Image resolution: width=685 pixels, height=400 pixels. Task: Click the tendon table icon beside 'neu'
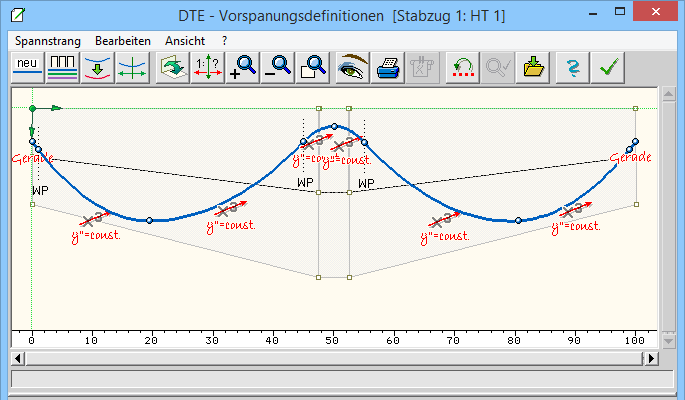point(63,68)
